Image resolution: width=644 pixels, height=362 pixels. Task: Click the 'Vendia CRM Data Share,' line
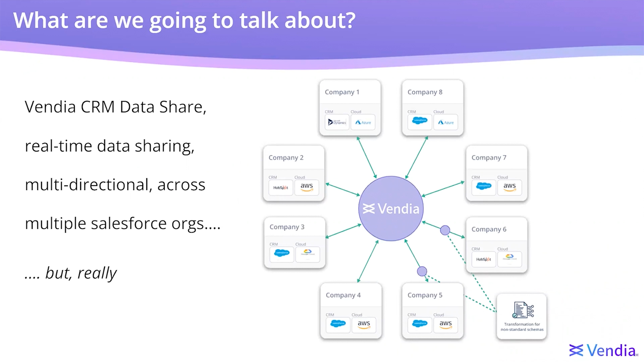[x=115, y=107]
